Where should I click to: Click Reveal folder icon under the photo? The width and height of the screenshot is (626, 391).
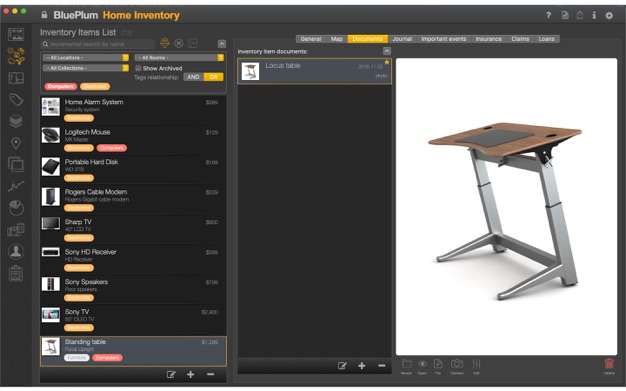pos(406,366)
